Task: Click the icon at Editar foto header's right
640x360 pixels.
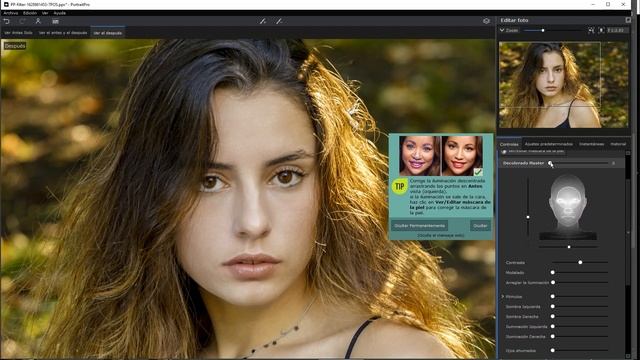Action: pos(628,20)
